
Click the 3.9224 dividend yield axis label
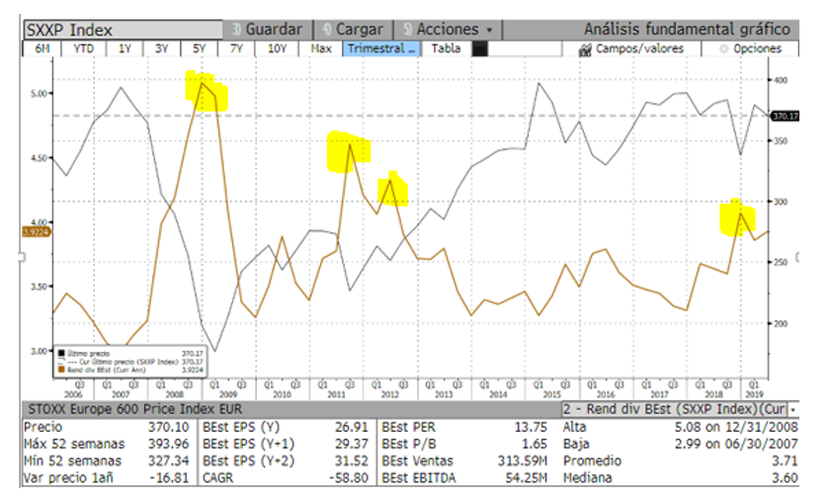36,231
